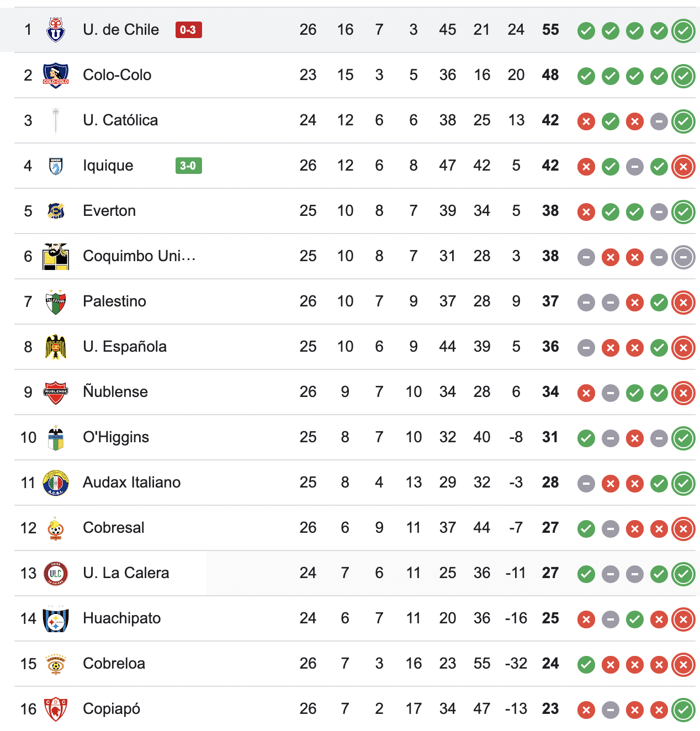Click Iquique's latest loss indicator
Screen dimensions: 700x731
[x=683, y=167]
